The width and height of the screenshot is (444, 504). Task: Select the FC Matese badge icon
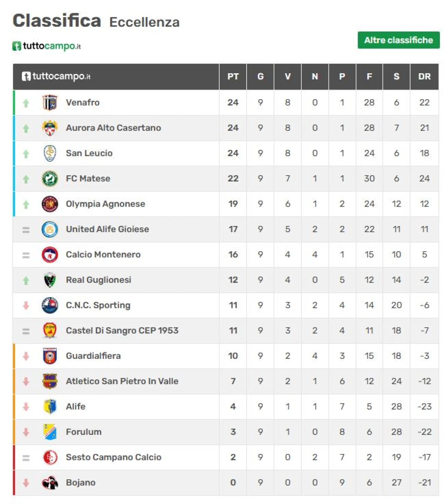[x=50, y=179]
